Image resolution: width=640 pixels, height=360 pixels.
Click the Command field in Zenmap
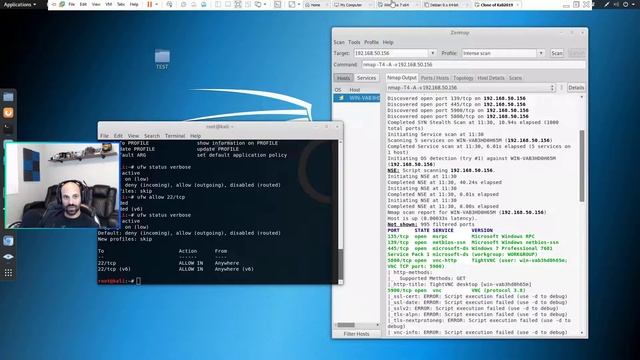(x=473, y=64)
